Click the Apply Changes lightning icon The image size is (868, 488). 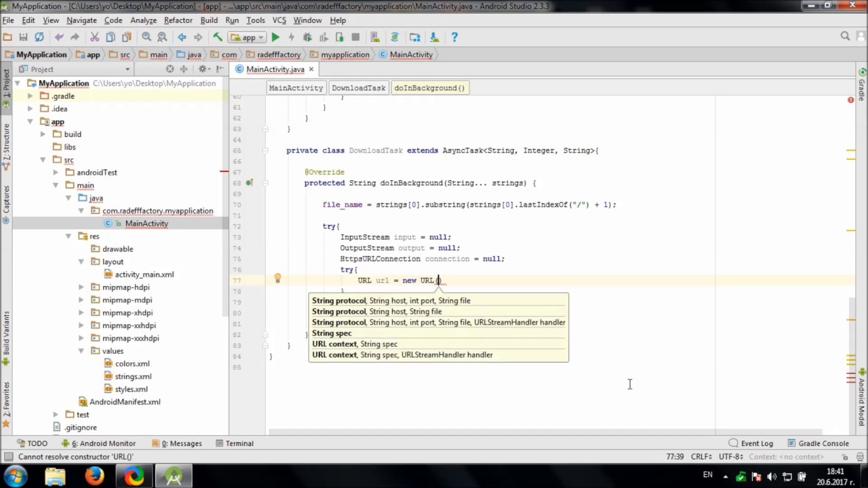tap(292, 37)
